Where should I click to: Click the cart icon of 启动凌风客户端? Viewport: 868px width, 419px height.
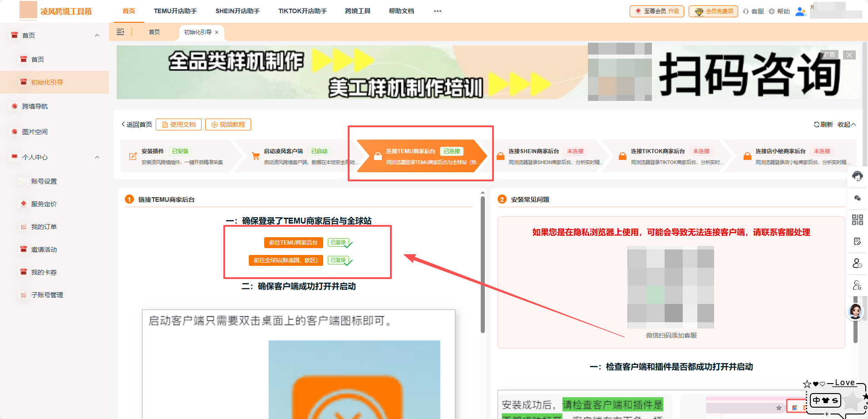coord(256,156)
